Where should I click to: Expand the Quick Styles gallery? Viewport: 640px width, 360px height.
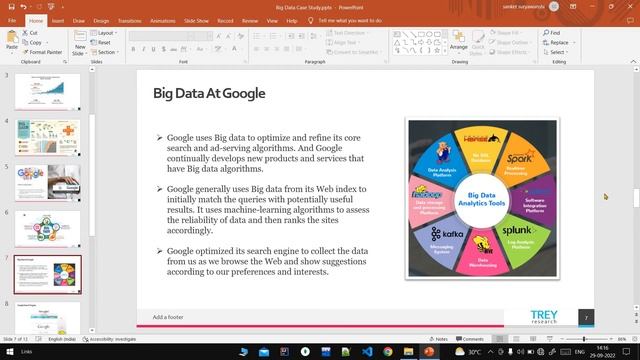click(478, 43)
